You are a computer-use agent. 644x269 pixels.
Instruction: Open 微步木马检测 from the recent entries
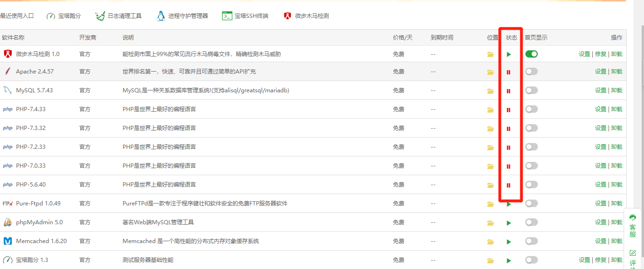306,16
